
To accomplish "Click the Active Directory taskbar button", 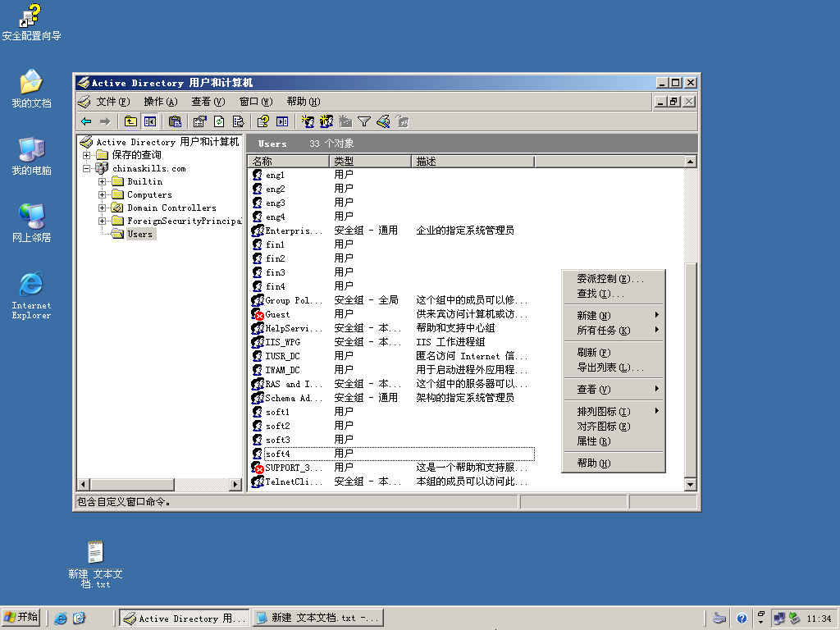I will (185, 619).
